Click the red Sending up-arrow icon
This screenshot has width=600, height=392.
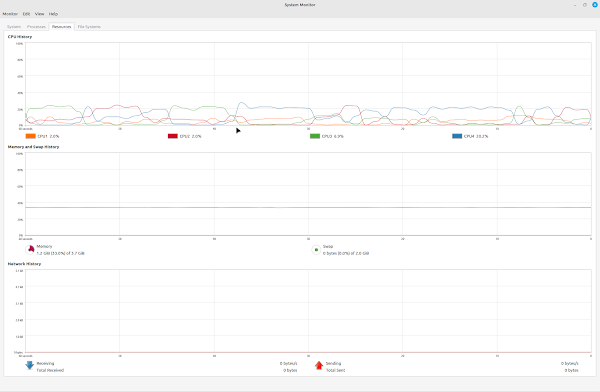319,365
